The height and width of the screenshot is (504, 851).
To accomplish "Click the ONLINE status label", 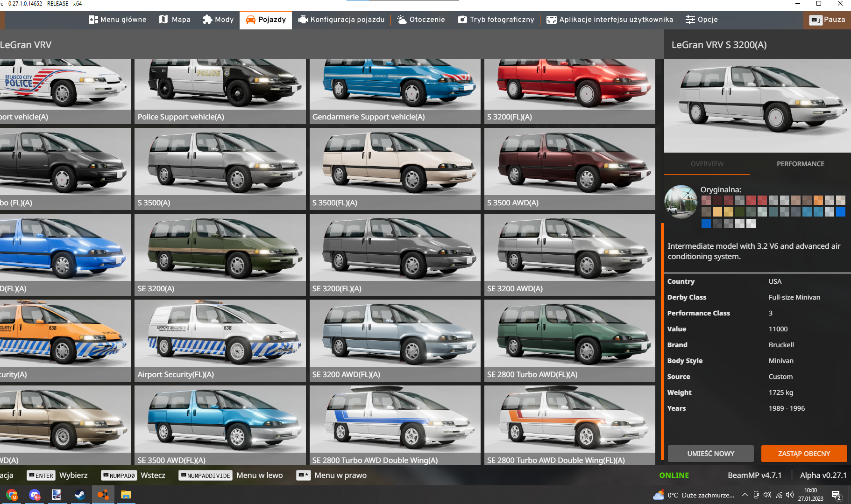I will (x=674, y=475).
